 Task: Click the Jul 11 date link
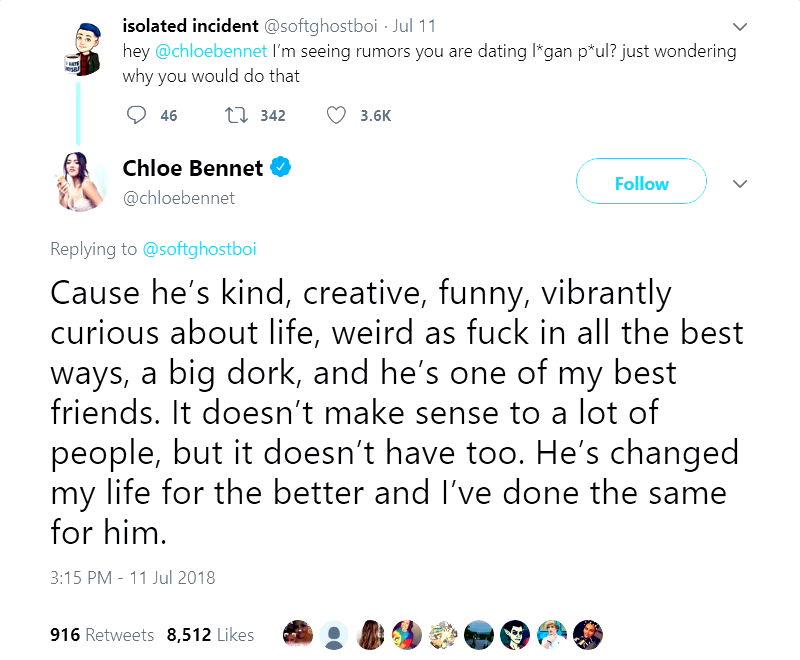coord(415,25)
